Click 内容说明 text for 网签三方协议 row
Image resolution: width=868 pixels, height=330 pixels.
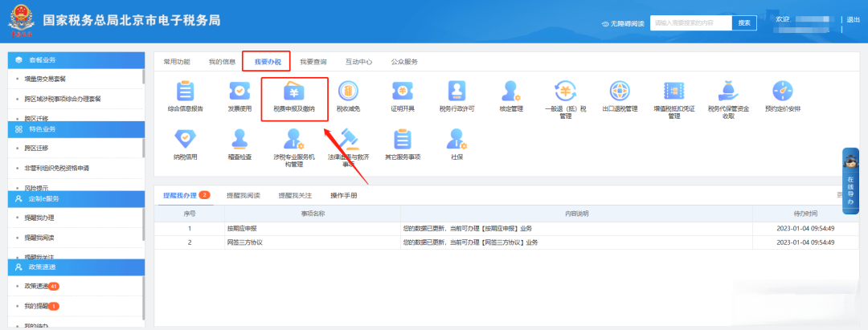click(x=470, y=242)
